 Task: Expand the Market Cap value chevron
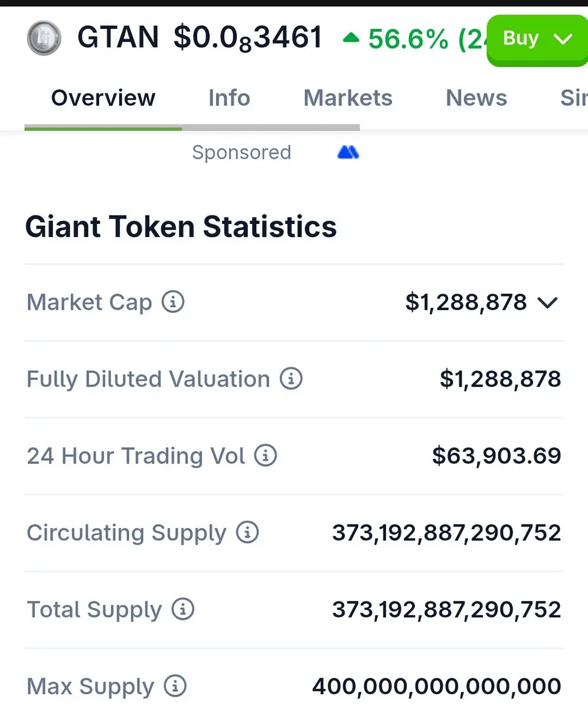coord(548,303)
